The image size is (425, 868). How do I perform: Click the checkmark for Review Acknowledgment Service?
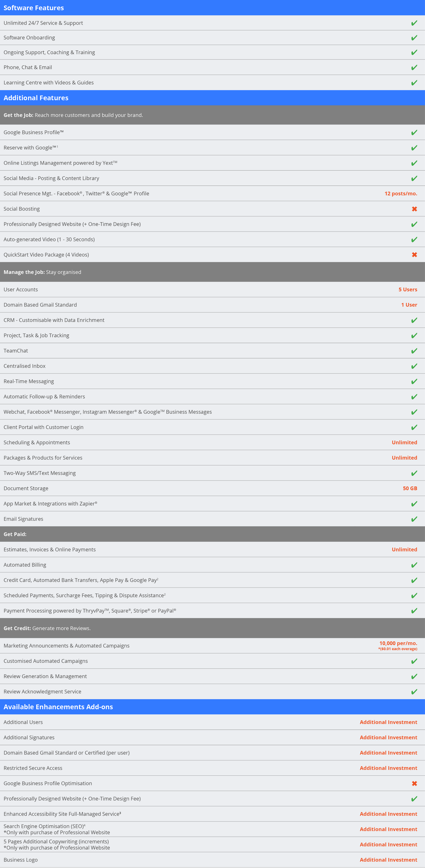point(414,692)
